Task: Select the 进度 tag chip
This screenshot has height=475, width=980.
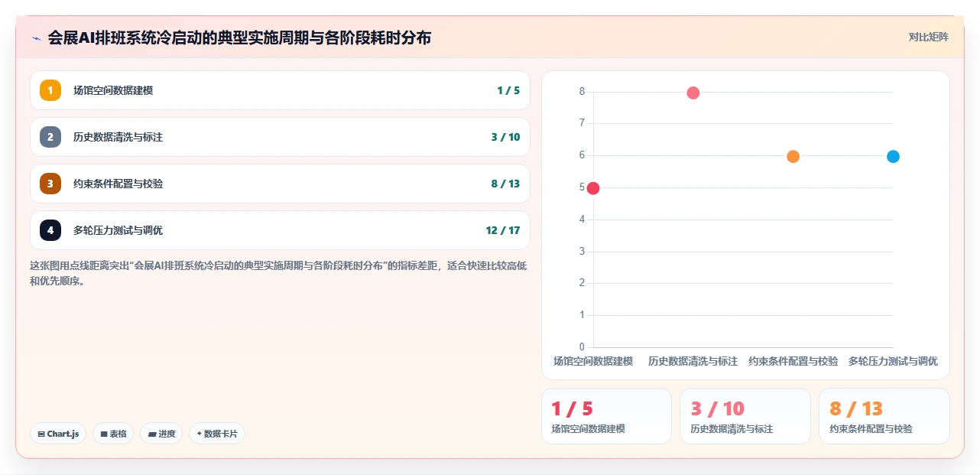Action: pos(161,434)
